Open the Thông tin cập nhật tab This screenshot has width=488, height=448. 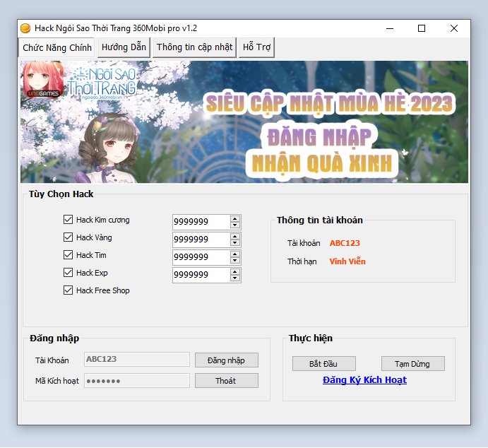pyautogui.click(x=194, y=47)
